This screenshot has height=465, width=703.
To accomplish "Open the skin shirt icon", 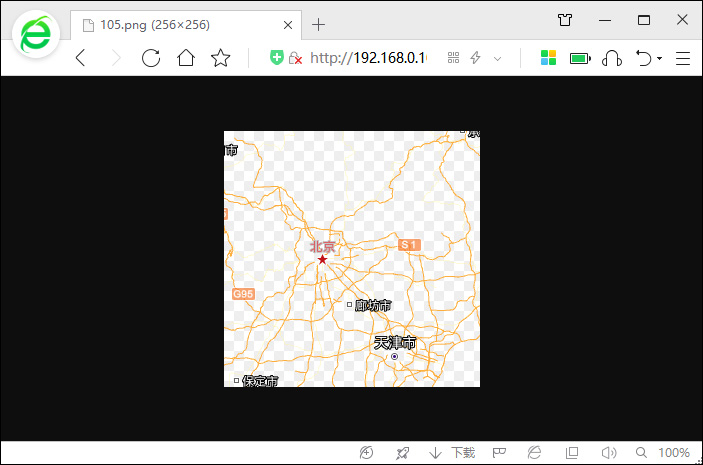I will [565, 20].
